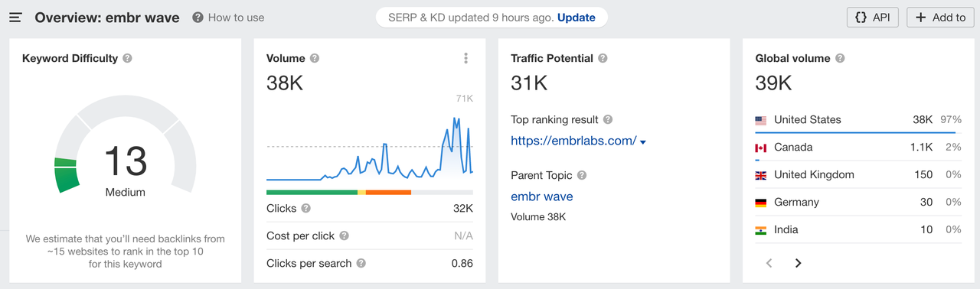This screenshot has height=289, width=980.
Task: Show the Top ranking result help icon
Action: 608,120
